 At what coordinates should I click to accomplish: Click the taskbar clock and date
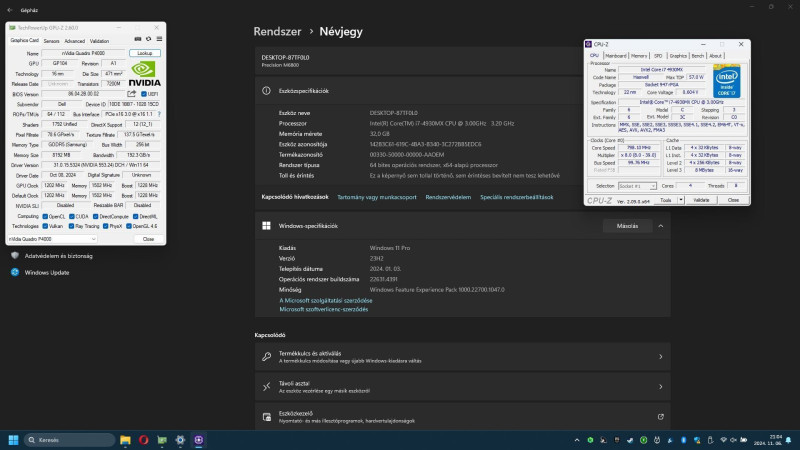pos(768,440)
